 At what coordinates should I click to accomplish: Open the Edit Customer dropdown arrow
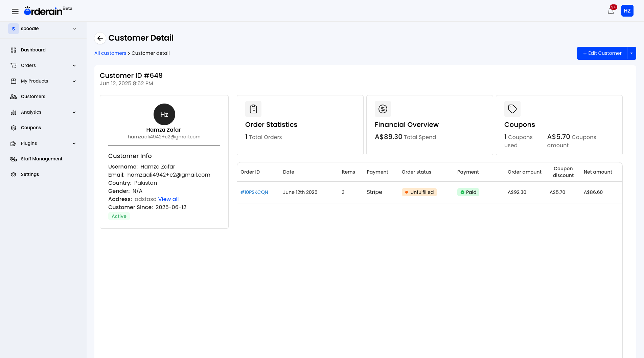tap(631, 53)
